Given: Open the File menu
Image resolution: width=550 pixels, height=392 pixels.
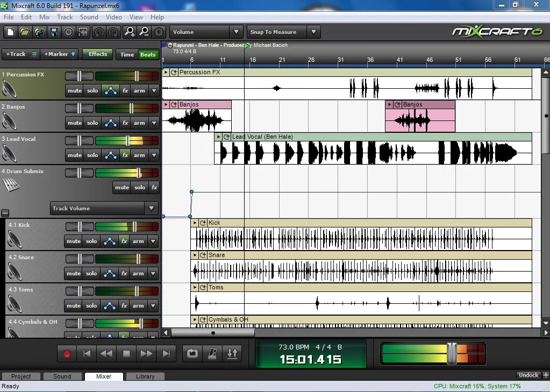Looking at the screenshot, I should tap(9, 17).
